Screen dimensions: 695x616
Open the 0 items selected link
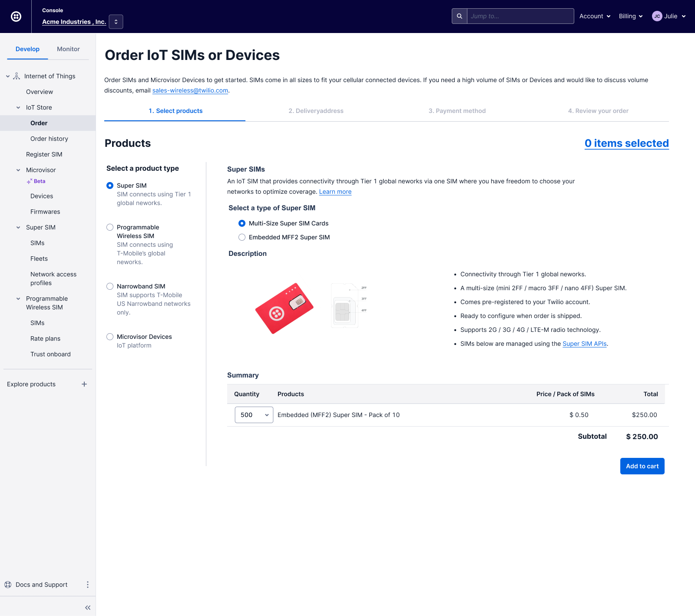pos(626,143)
